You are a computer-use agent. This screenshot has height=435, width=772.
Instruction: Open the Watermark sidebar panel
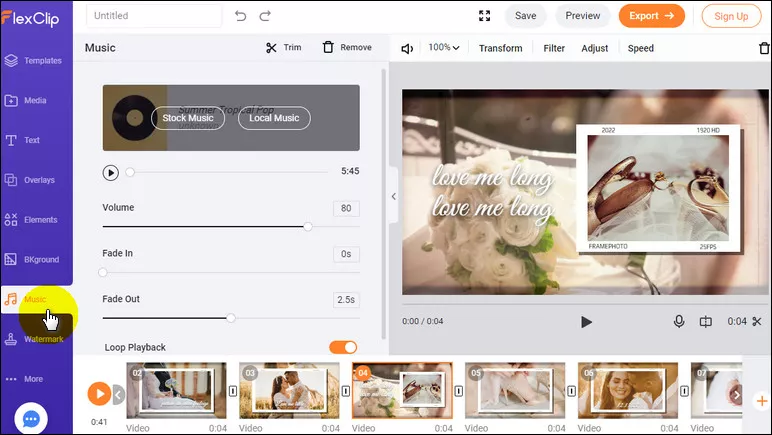tap(33, 339)
